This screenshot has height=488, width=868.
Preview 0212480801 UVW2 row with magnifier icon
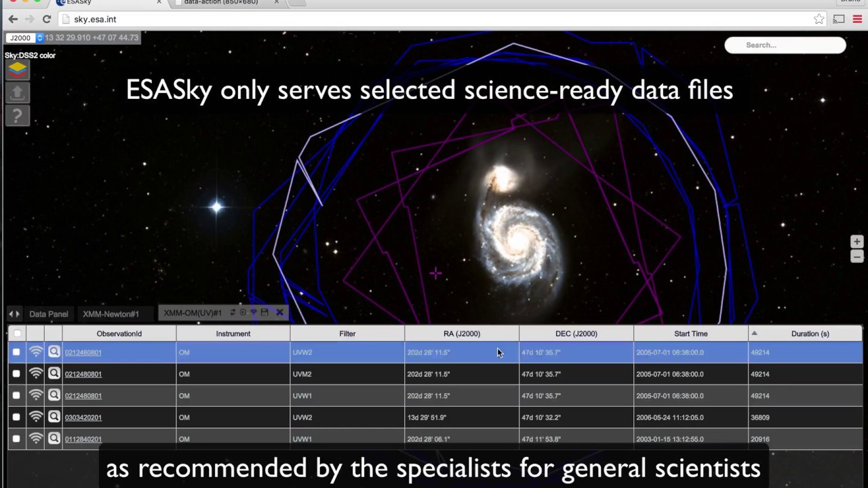click(x=54, y=352)
